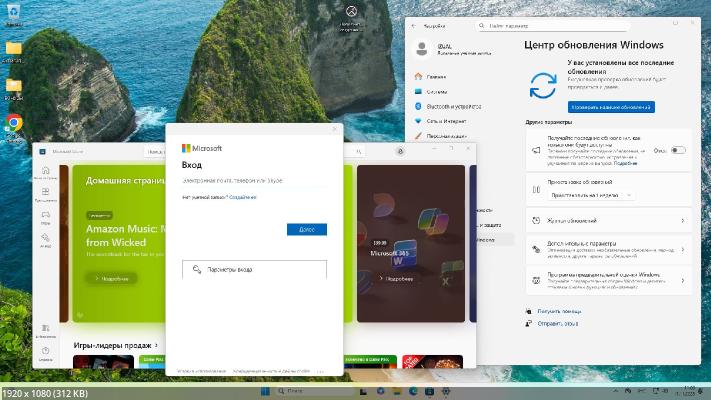Click the email, phone or Skype field
This screenshot has height=400, width=711.
coord(254,181)
